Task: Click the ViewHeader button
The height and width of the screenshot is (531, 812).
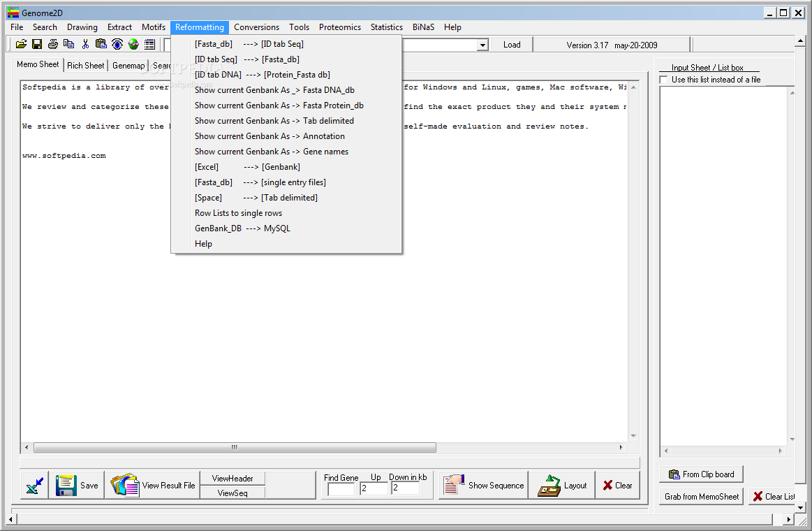Action: pos(232,478)
